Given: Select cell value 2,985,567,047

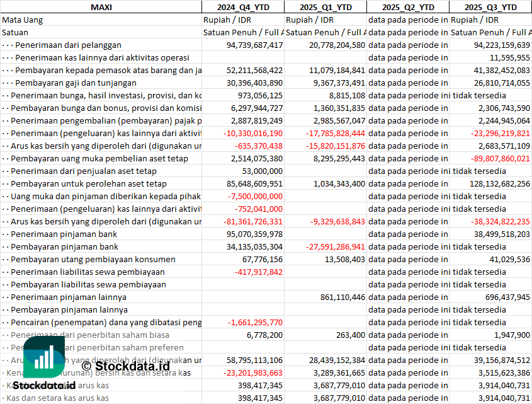Looking at the screenshot, I should 339,120.
